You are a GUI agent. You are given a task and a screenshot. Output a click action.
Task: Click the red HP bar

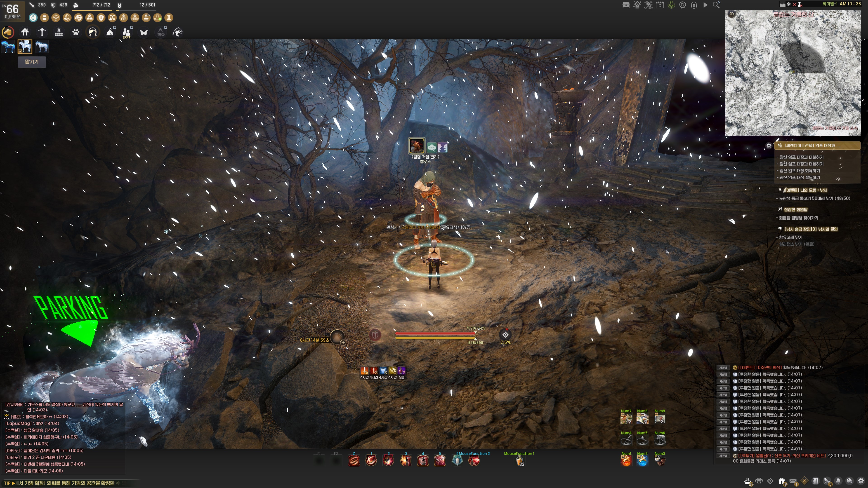coord(435,333)
